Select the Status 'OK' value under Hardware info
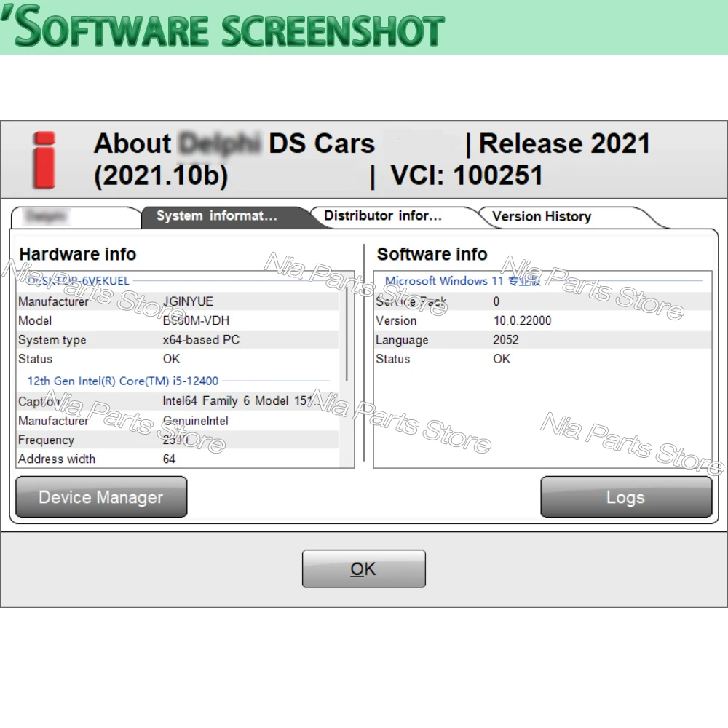This screenshot has height=728, width=728. [x=171, y=359]
